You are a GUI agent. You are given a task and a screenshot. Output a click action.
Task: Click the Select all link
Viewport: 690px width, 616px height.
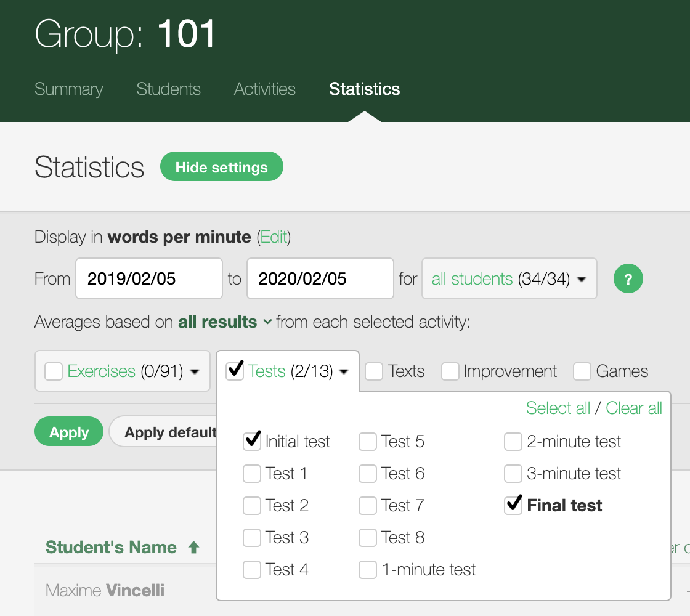tap(558, 408)
